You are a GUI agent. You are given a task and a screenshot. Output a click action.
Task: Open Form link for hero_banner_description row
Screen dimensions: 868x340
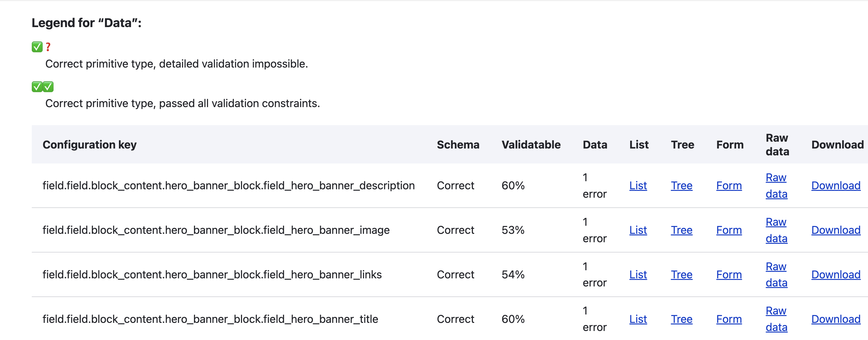pos(729,185)
